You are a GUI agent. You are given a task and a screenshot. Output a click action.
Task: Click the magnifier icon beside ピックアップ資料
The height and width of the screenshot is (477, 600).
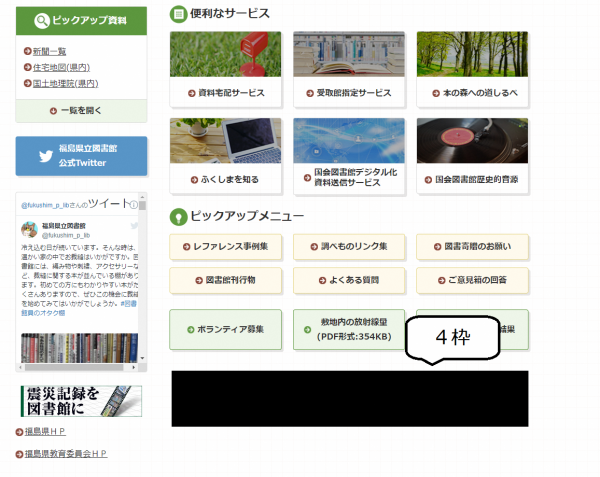[x=41, y=20]
